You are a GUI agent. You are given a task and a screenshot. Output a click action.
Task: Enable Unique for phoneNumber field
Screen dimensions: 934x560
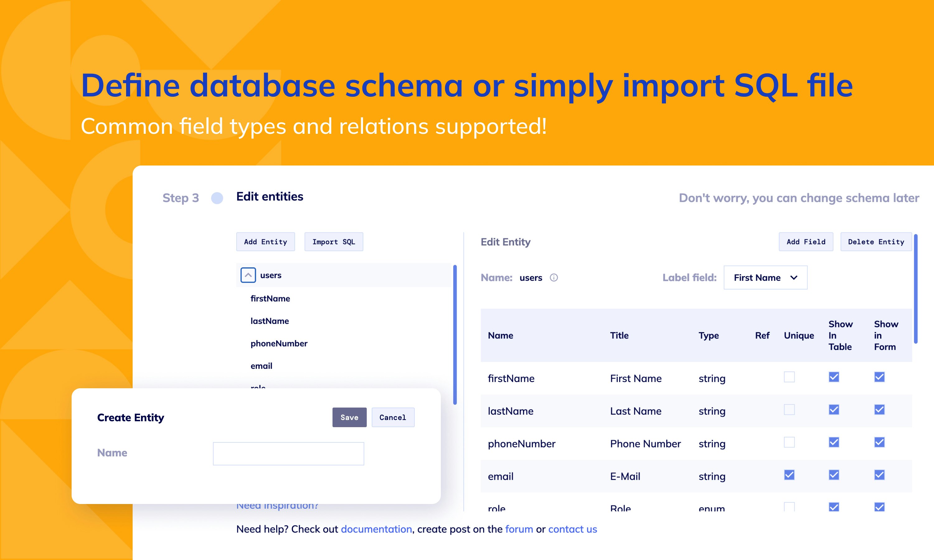(x=789, y=442)
